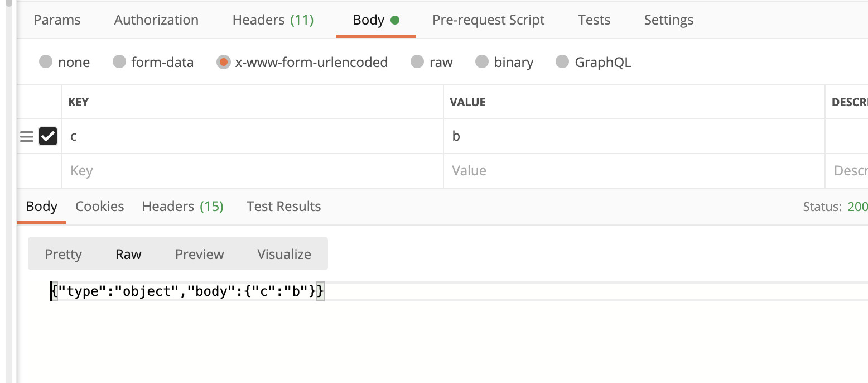Viewport: 868px width, 383px height.
Task: Open the Test Results tab
Action: (x=283, y=207)
